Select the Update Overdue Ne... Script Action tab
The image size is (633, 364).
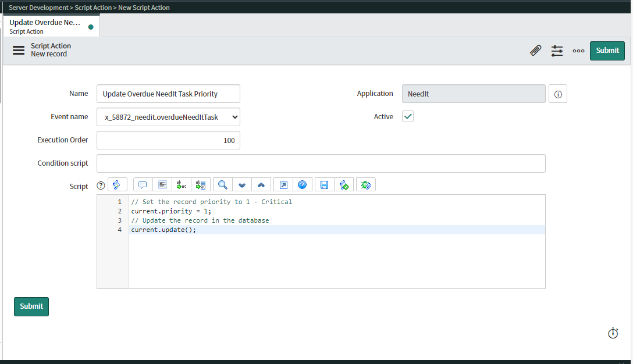(51, 26)
